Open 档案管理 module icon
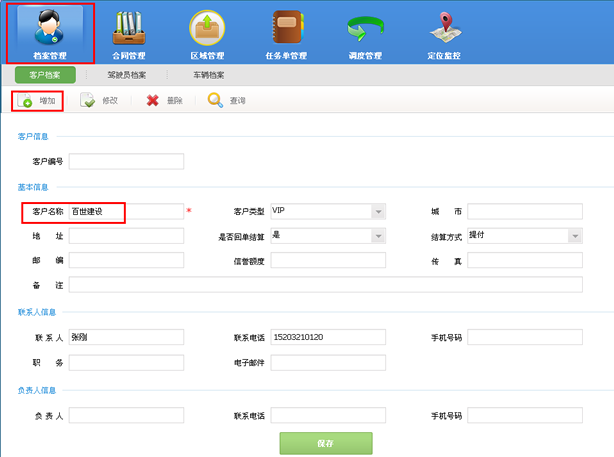 [50, 28]
